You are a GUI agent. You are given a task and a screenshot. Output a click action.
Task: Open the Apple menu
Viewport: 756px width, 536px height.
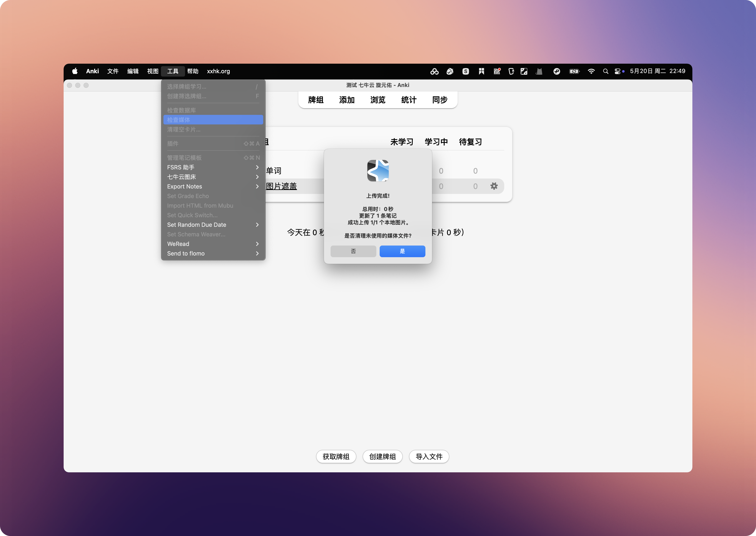(75, 71)
